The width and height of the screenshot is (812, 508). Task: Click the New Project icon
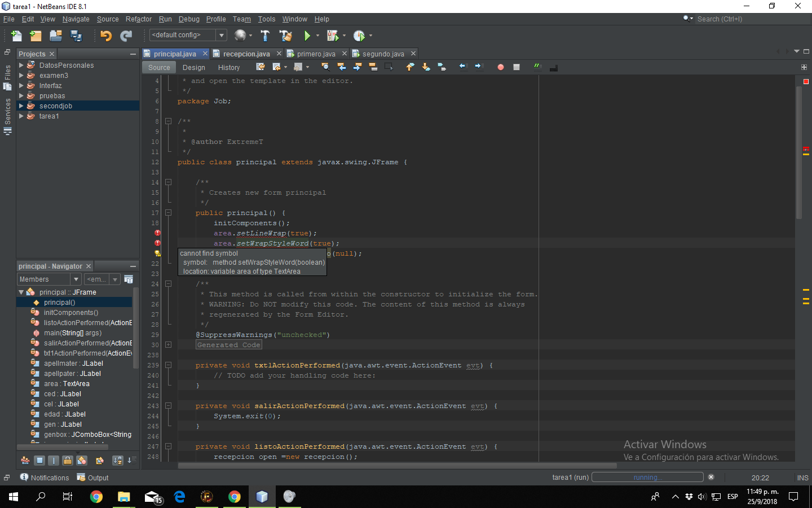tap(36, 36)
